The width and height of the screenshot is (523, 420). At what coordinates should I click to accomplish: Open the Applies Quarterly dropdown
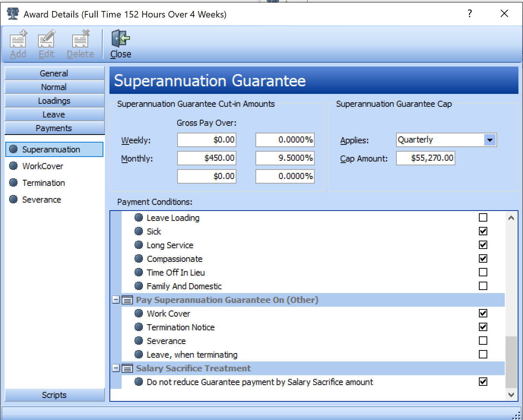(x=490, y=140)
